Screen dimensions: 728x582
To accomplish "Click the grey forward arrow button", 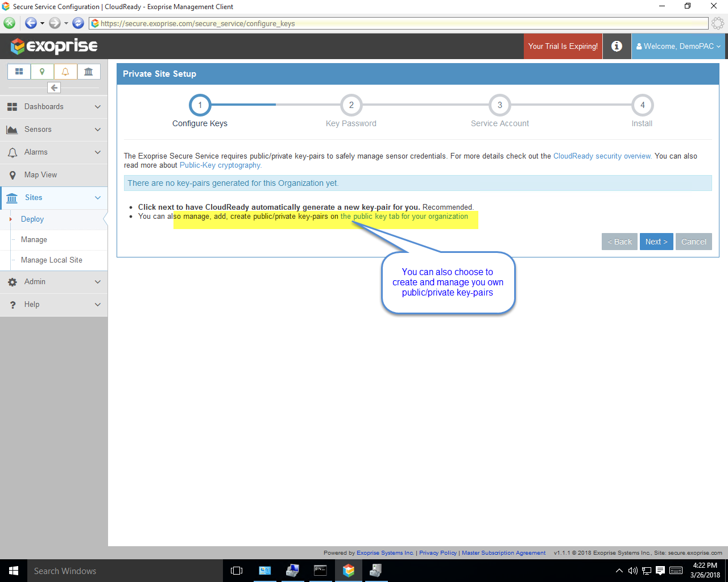I will [55, 23].
